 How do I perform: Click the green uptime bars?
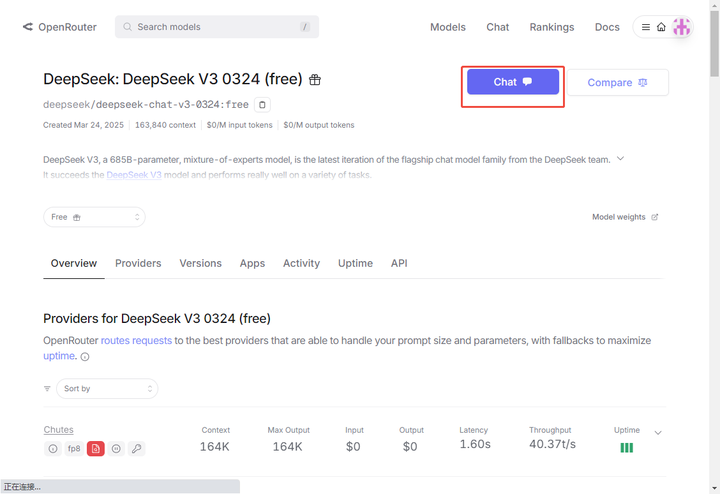[627, 448]
